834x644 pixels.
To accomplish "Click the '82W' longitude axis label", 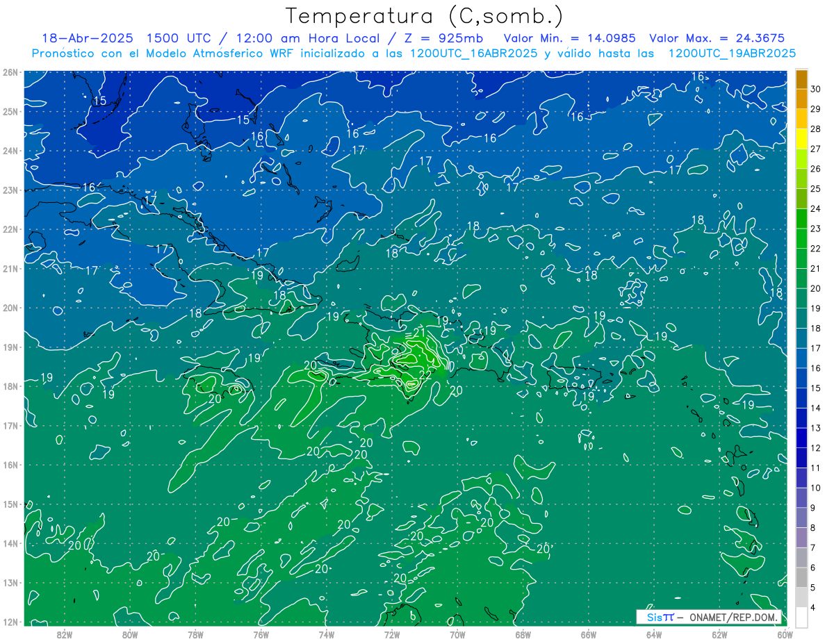I will 64,635.
